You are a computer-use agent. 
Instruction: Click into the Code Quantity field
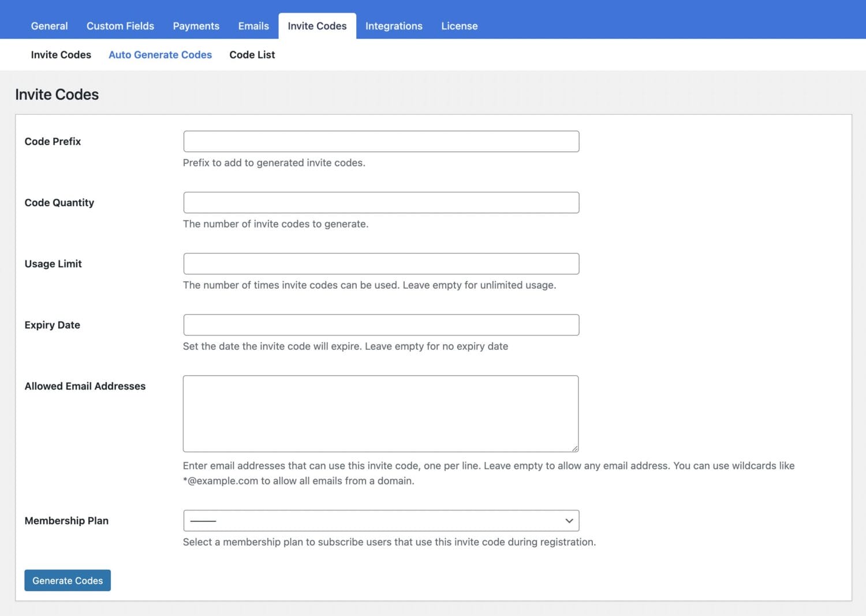[x=381, y=203]
